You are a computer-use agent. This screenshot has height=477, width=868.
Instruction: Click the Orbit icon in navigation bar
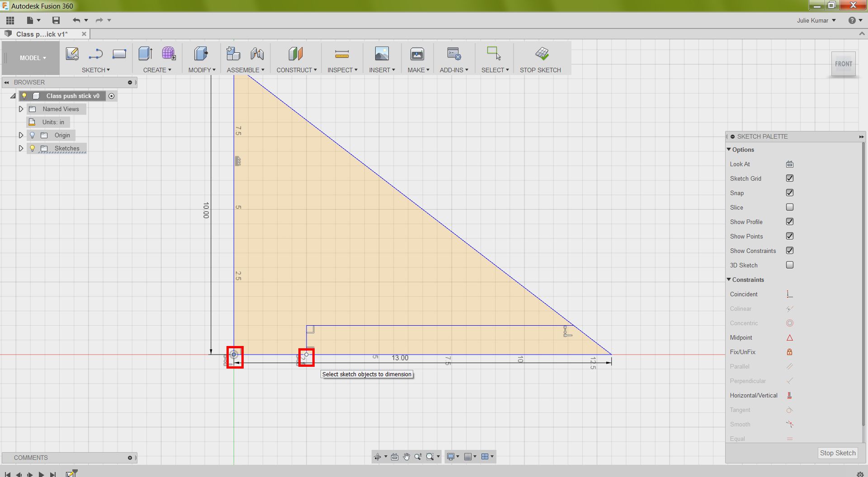coord(378,457)
